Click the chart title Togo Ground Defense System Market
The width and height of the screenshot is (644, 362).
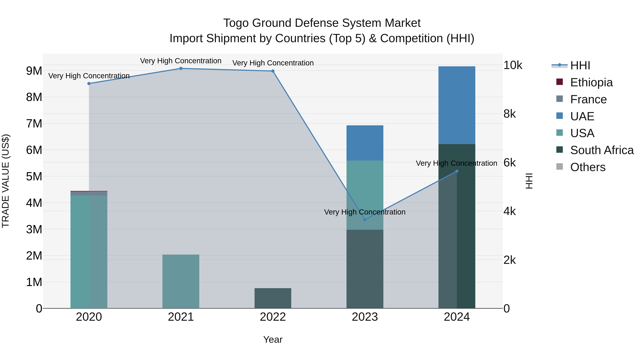point(322,23)
